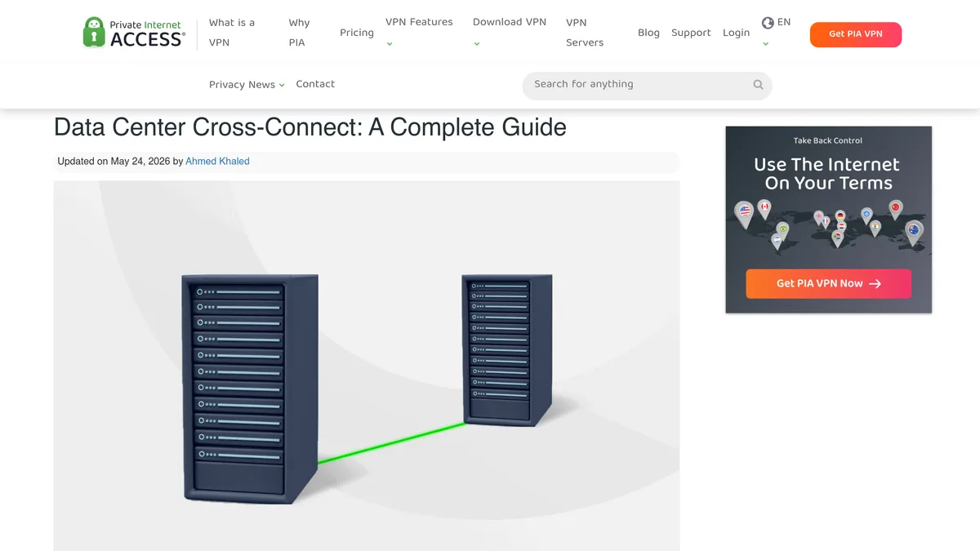Focus the Search for anything field

(647, 85)
